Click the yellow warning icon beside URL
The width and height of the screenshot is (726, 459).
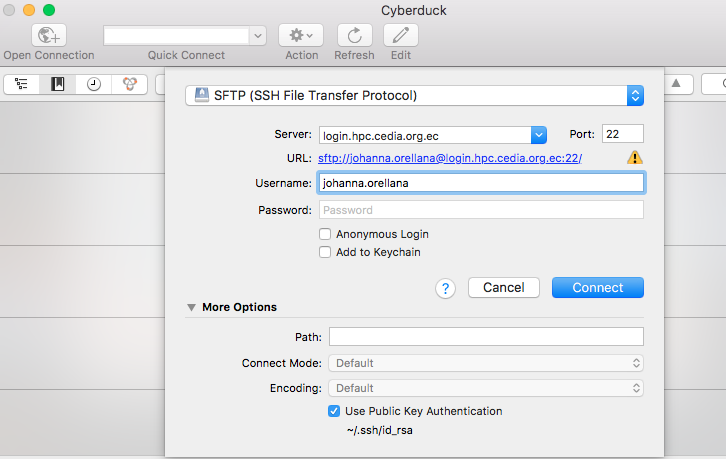coord(635,158)
